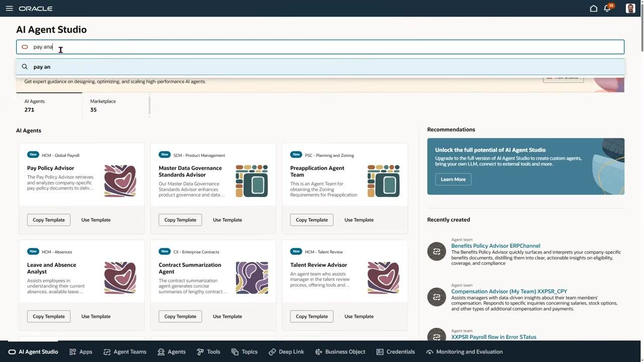The image size is (644, 362).
Task: Use Template for Leave and Absence Analyst
Action: [x=96, y=316]
